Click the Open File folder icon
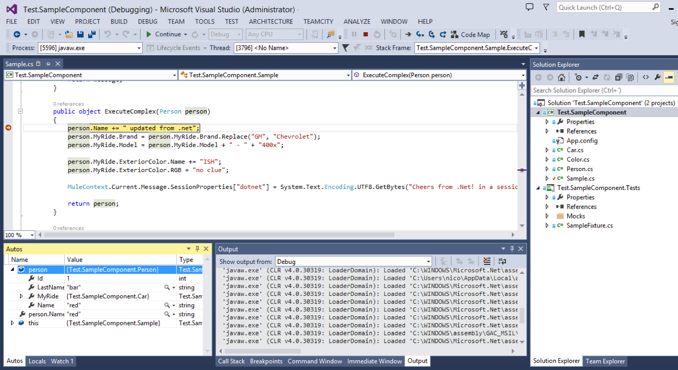 (69, 34)
